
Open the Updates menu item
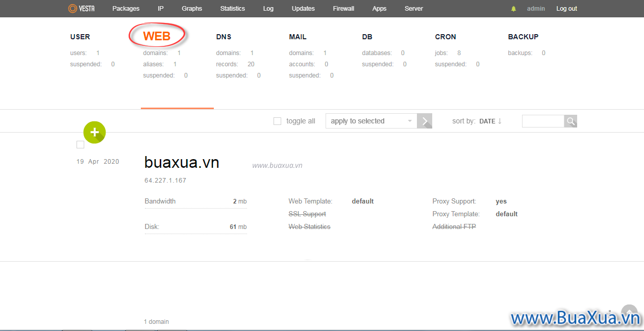click(303, 9)
